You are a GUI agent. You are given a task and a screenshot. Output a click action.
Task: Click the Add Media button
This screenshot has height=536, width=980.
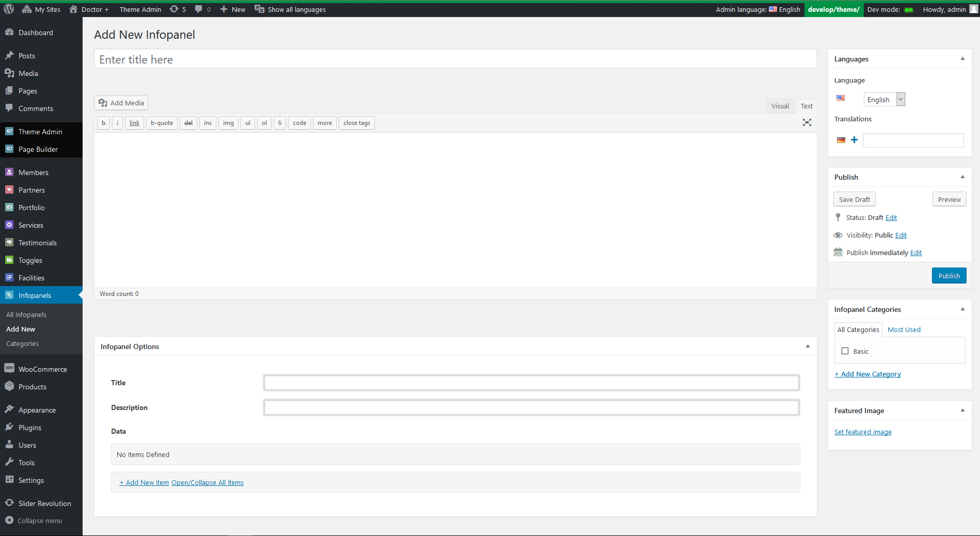[x=121, y=103]
